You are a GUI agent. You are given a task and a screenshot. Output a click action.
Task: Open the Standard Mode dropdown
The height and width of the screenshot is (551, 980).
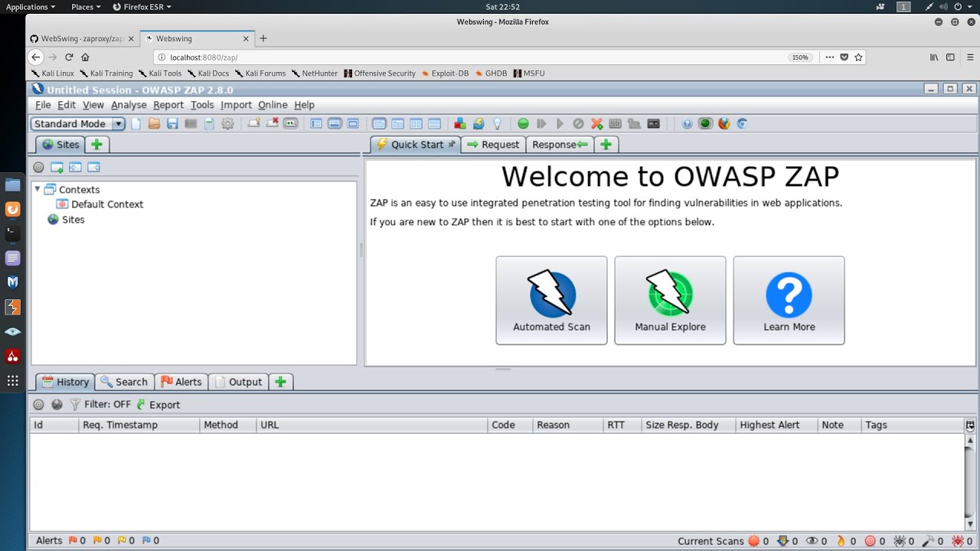(78, 124)
